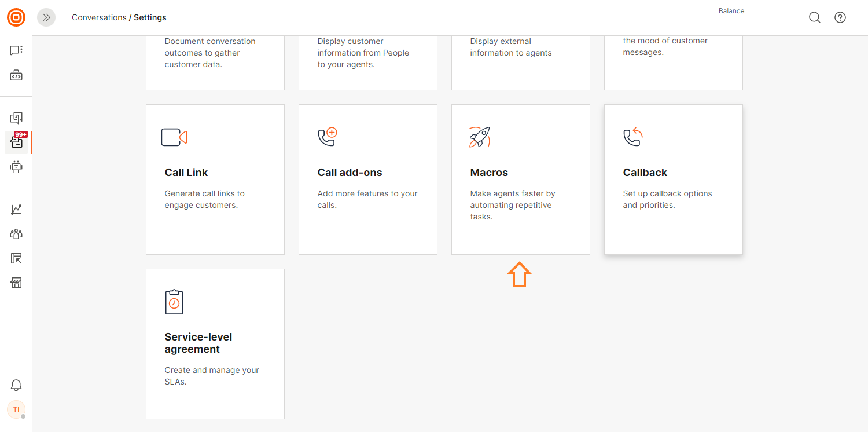Open the chat conversations sidebar icon
Viewport: 868px width, 432px height.
click(x=16, y=50)
